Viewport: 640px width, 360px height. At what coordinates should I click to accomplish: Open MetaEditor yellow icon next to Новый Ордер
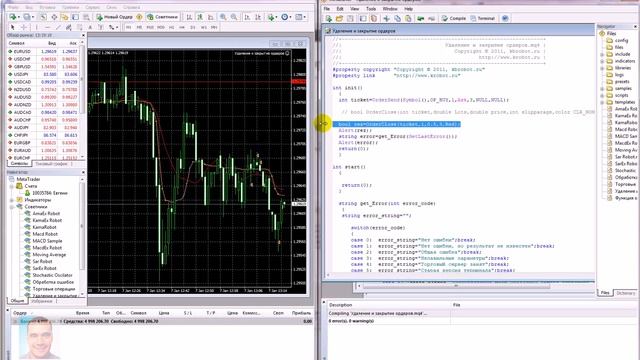click(139, 17)
